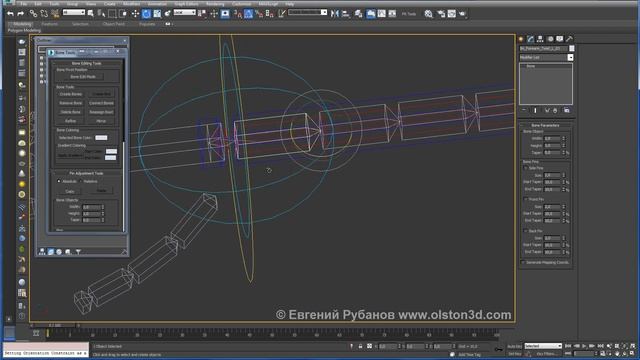Enable the Back Fin checkbox
The image size is (640, 360).
[x=526, y=231]
